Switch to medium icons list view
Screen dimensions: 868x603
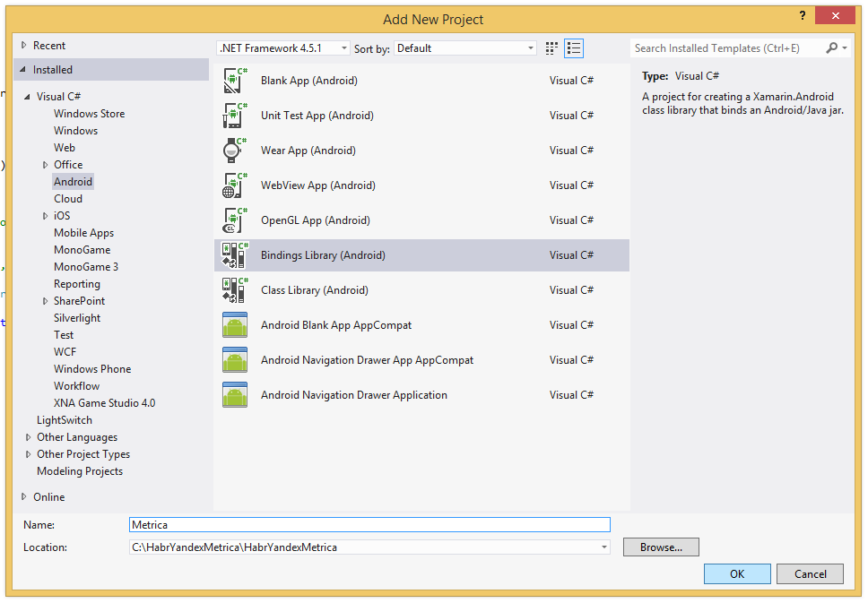574,48
